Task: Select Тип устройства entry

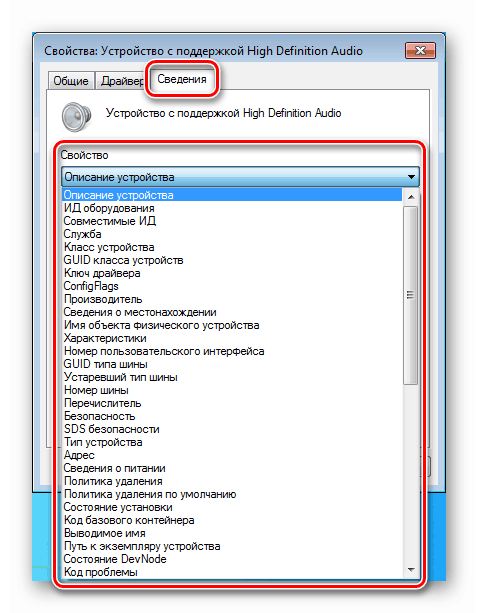Action: coord(232,442)
